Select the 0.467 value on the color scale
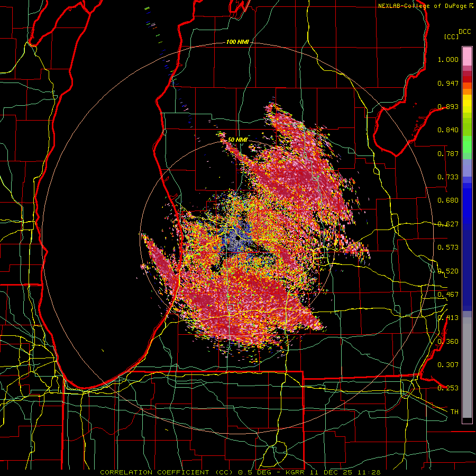 448,295
